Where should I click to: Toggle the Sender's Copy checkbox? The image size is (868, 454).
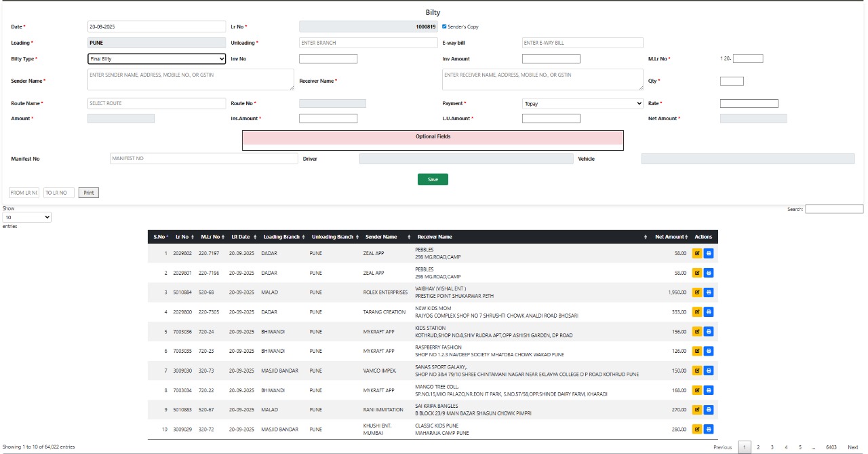point(444,27)
